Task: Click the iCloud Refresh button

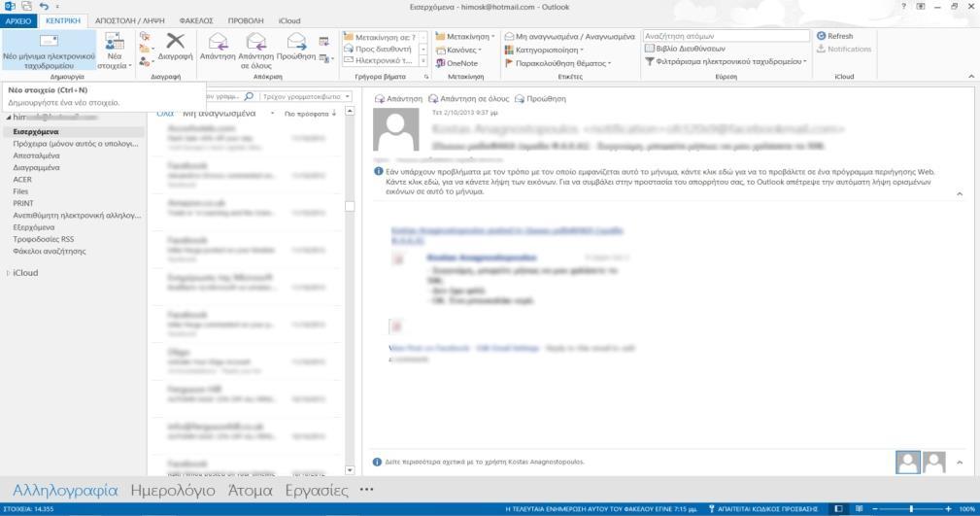Action: [834, 36]
